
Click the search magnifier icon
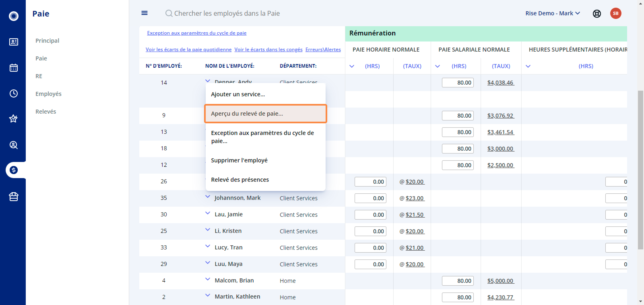pyautogui.click(x=169, y=13)
